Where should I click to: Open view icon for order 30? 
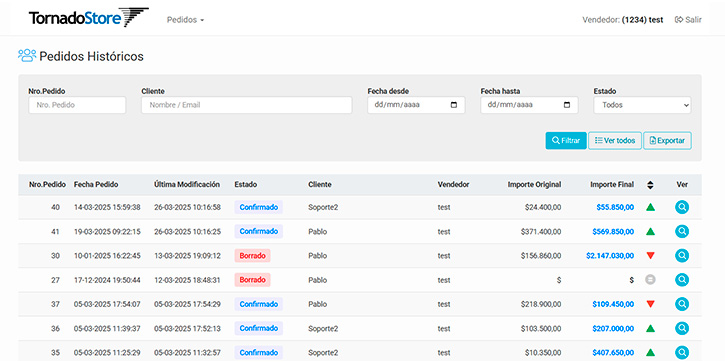(682, 256)
